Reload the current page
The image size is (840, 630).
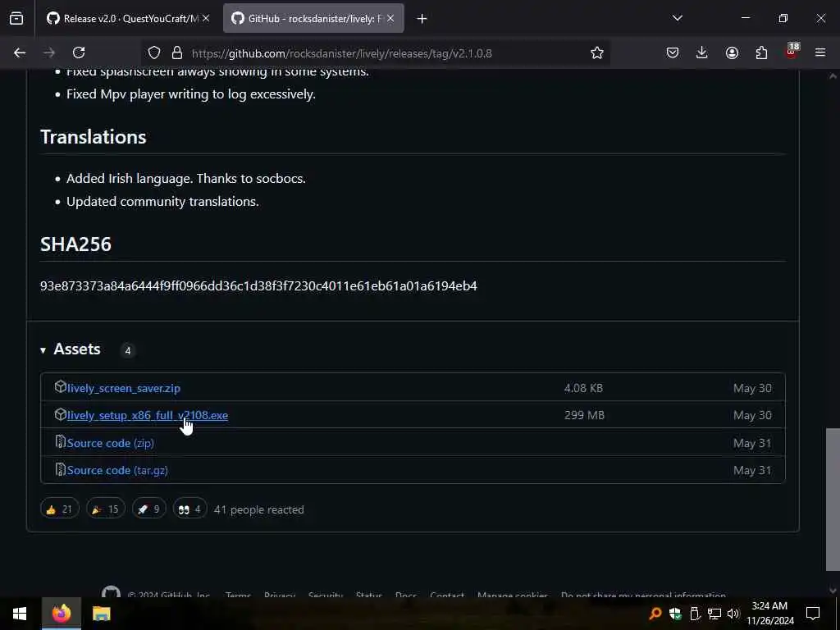point(79,52)
